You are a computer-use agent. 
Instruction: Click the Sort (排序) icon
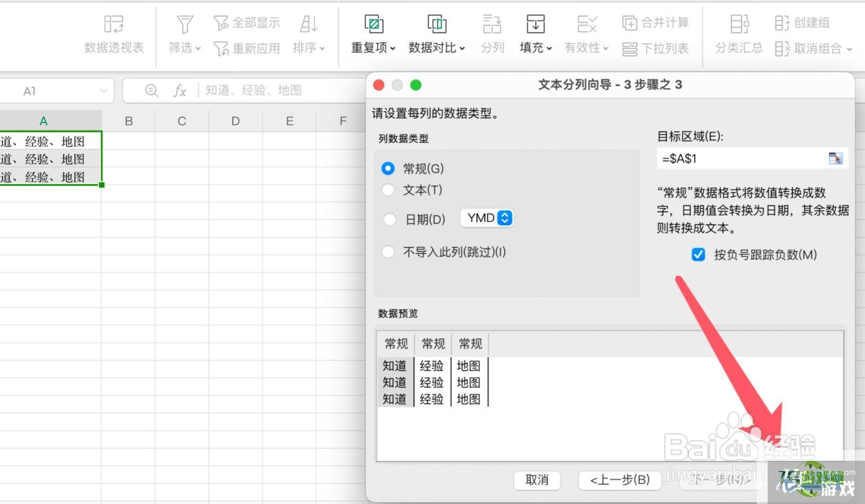coord(309,24)
